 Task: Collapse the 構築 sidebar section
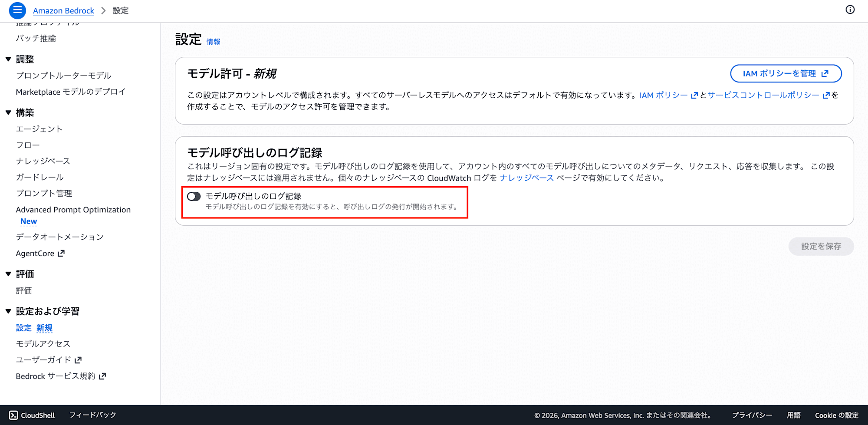point(8,112)
